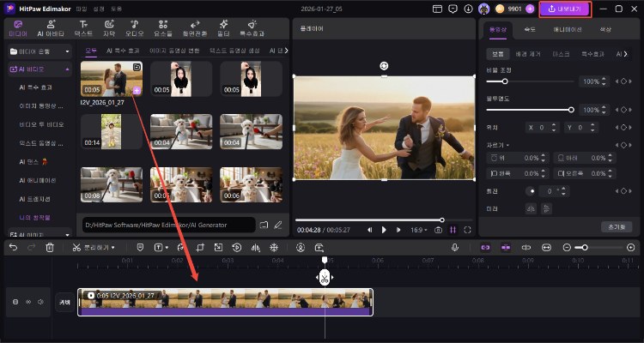Take a snapshot with the camera icon

coord(438,230)
